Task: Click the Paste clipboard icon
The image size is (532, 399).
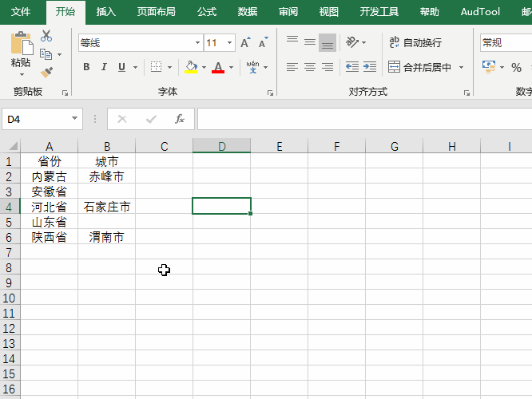Action: pyautogui.click(x=22, y=43)
